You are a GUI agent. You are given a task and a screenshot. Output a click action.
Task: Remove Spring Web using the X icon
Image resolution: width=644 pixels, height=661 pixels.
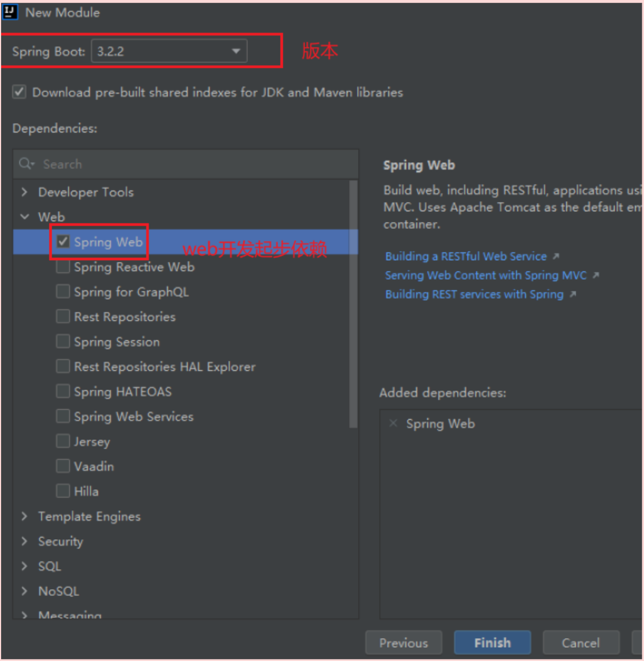(393, 423)
